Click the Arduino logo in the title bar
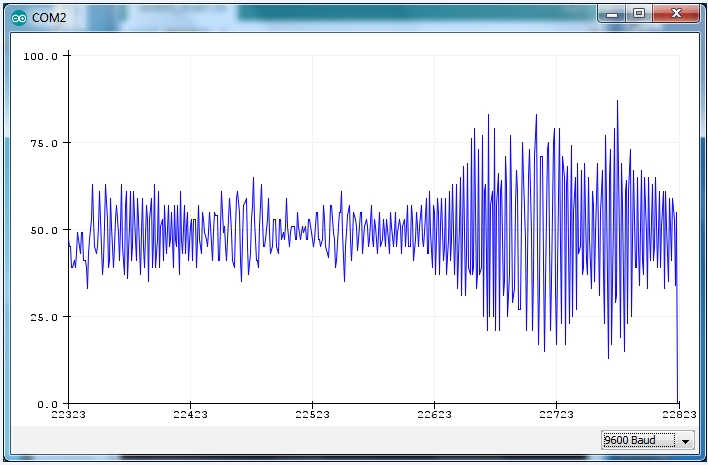This screenshot has height=465, width=708. pos(18,16)
